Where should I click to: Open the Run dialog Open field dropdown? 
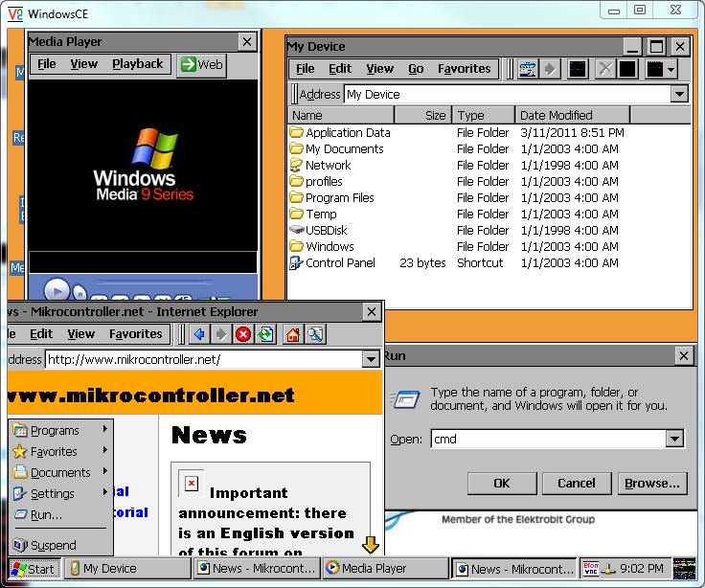coord(674,439)
